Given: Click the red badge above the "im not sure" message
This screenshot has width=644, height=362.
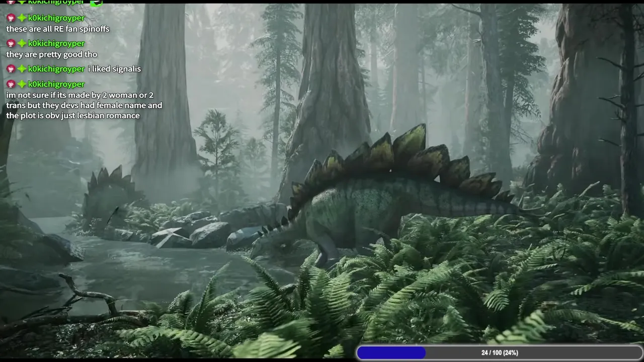Looking at the screenshot, I should [11, 84].
